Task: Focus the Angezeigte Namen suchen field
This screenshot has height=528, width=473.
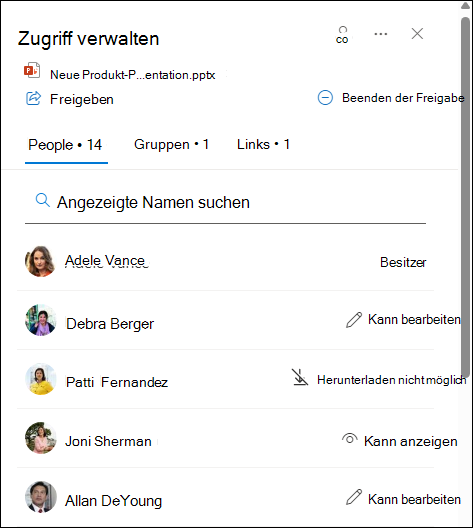Action: [x=225, y=203]
